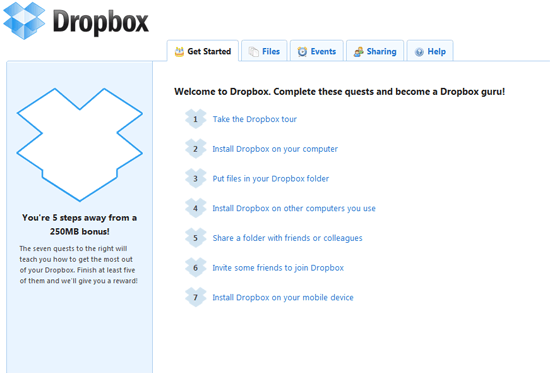Screen dimensions: 550x373
Task: Switch to the Get Started tab
Action: (203, 51)
